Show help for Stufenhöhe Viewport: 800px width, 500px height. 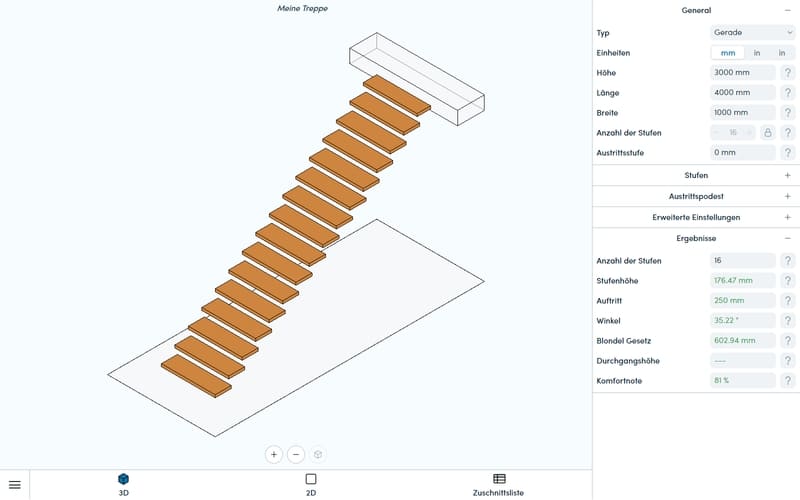point(788,280)
